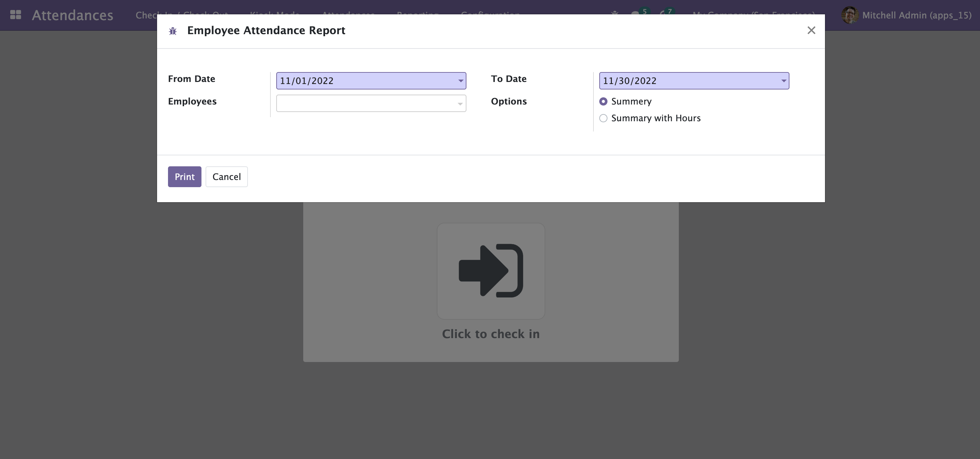Click the 'Click to check in' text

click(x=491, y=334)
